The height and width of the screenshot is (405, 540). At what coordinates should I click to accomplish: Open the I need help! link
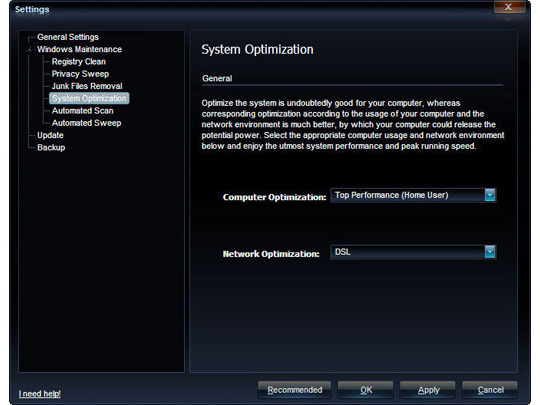[x=40, y=393]
